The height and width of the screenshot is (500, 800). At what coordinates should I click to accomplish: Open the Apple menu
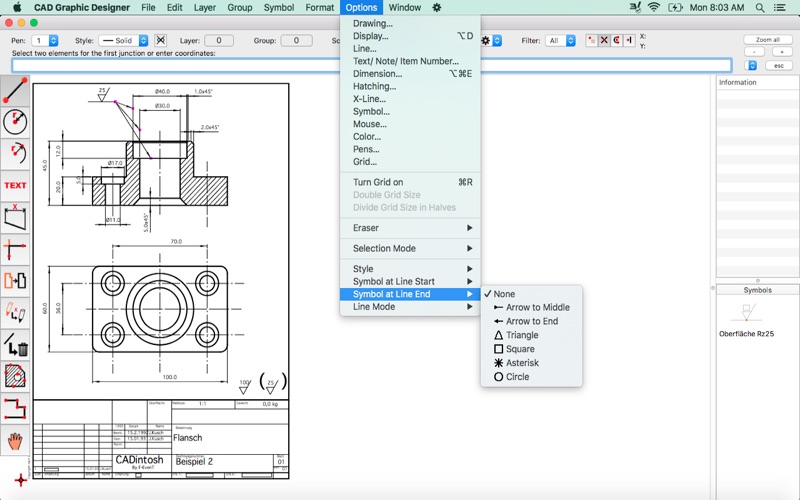point(17,7)
